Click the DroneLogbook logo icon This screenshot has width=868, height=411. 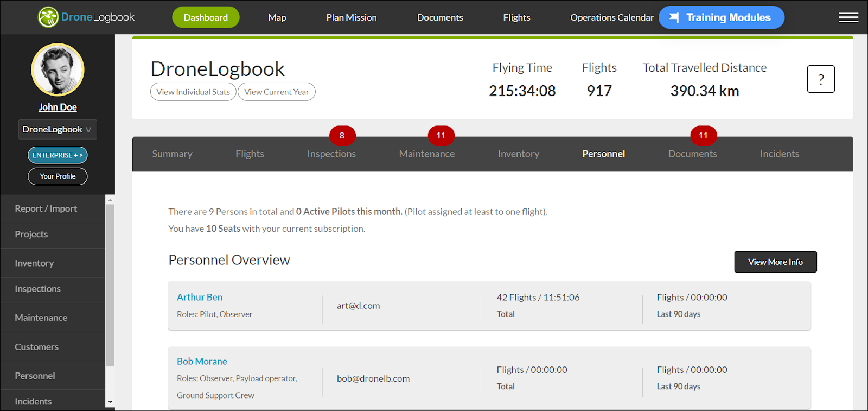(x=48, y=17)
